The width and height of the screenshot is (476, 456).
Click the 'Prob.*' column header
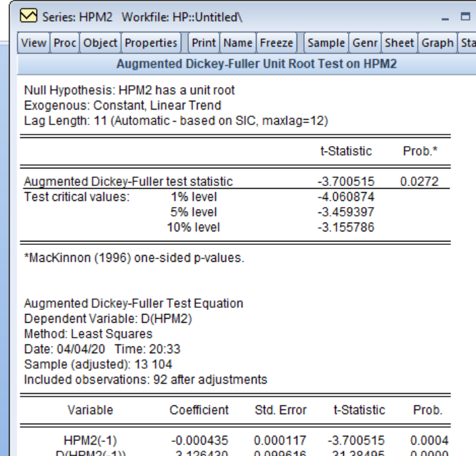pyautogui.click(x=420, y=151)
